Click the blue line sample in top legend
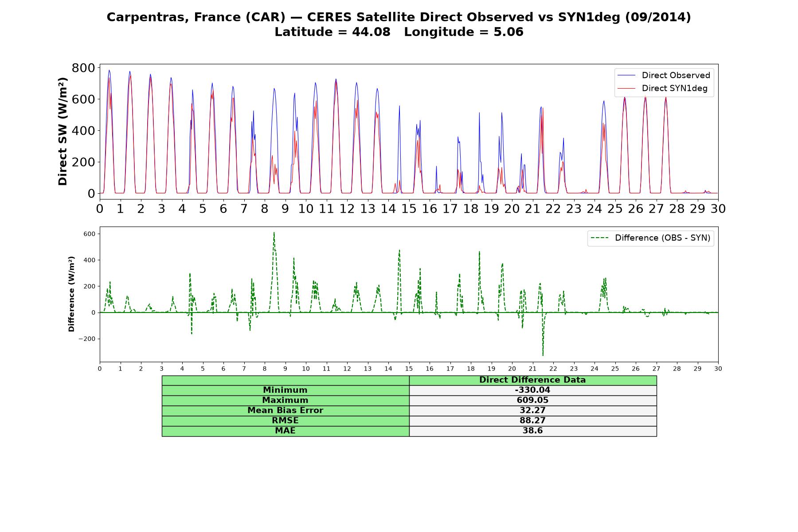Screen dimensions: 798x532 pos(626,75)
